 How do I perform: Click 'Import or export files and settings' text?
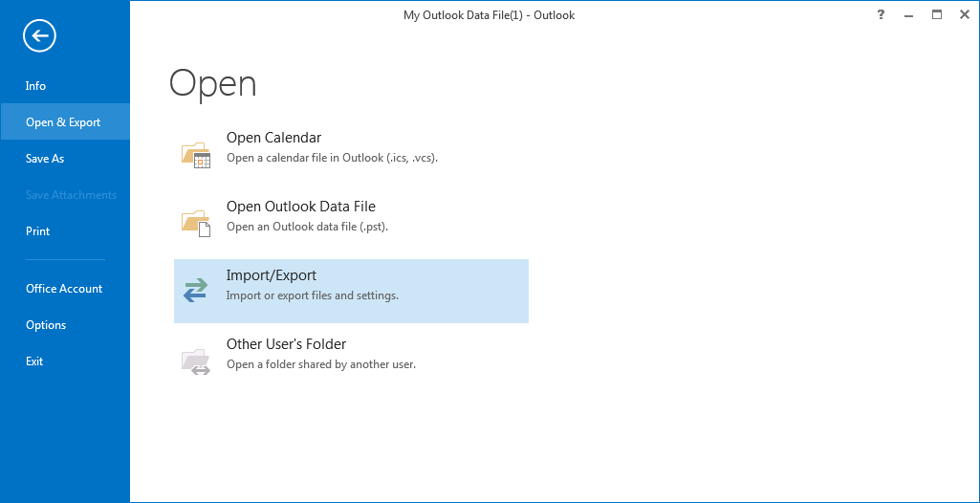[313, 295]
